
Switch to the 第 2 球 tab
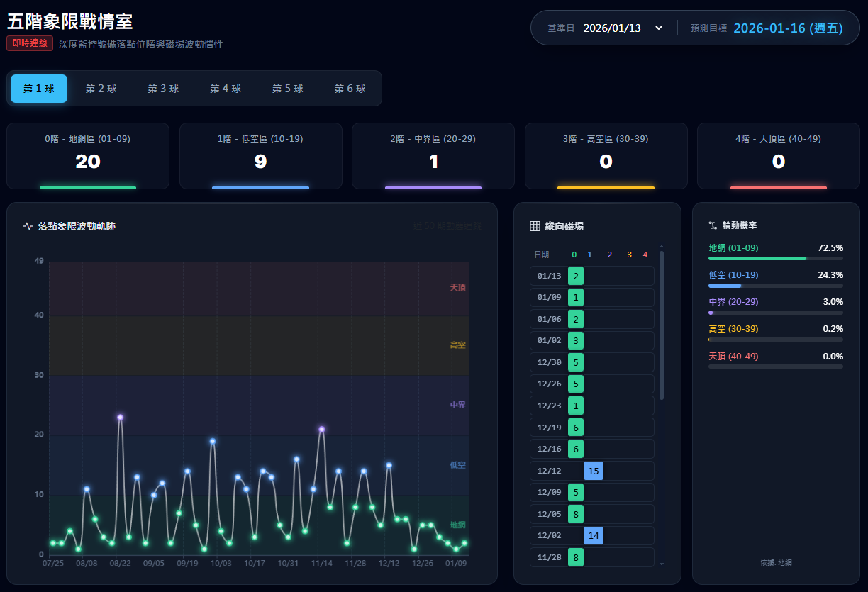101,89
